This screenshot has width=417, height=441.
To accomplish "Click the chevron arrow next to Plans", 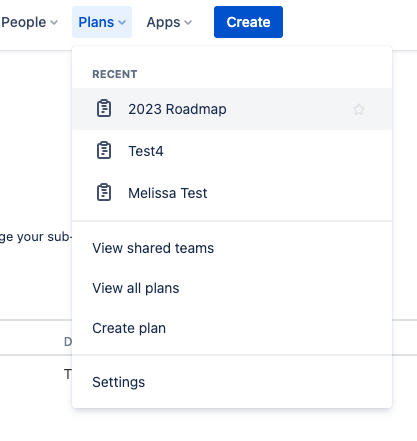I will point(122,23).
